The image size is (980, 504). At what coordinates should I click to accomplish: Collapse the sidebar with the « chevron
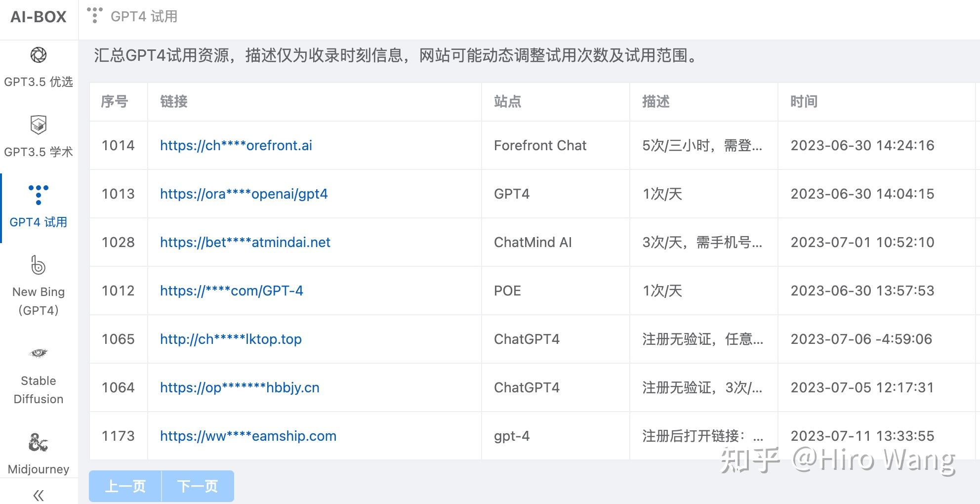(39, 494)
